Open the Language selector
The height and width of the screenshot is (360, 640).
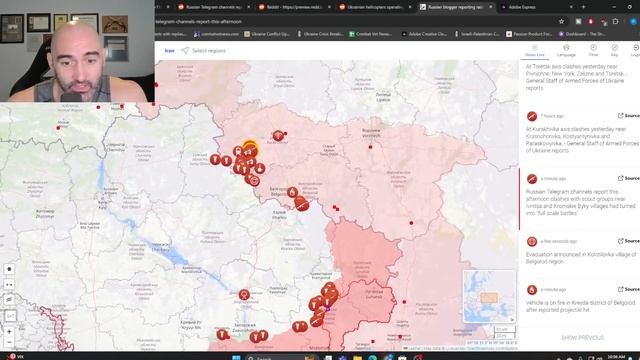pyautogui.click(x=566, y=51)
